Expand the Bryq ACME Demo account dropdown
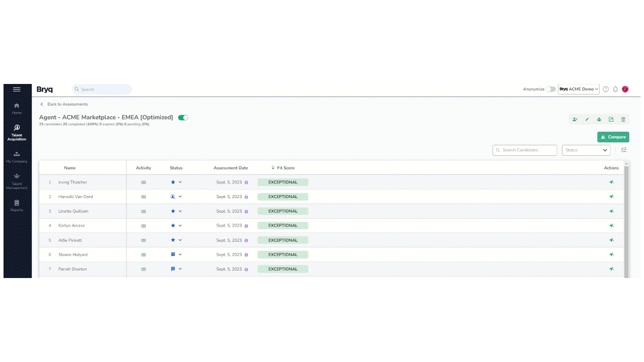 (x=579, y=89)
